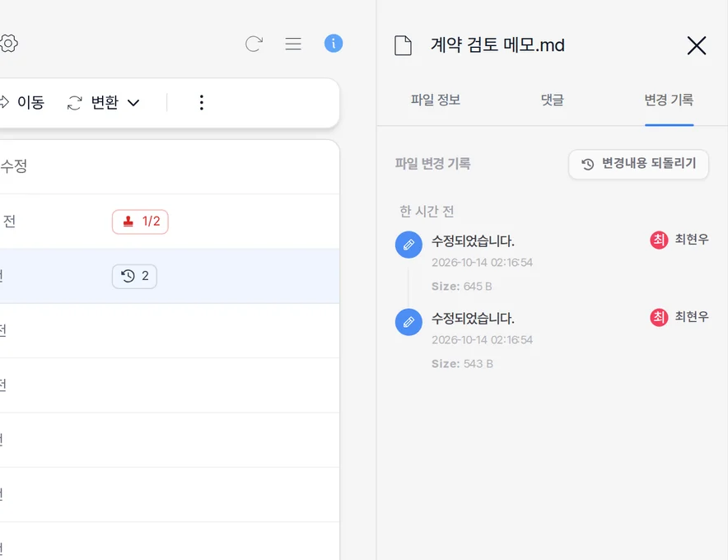
Task: Click the pencil icon of the 645 B entry
Action: (408, 245)
